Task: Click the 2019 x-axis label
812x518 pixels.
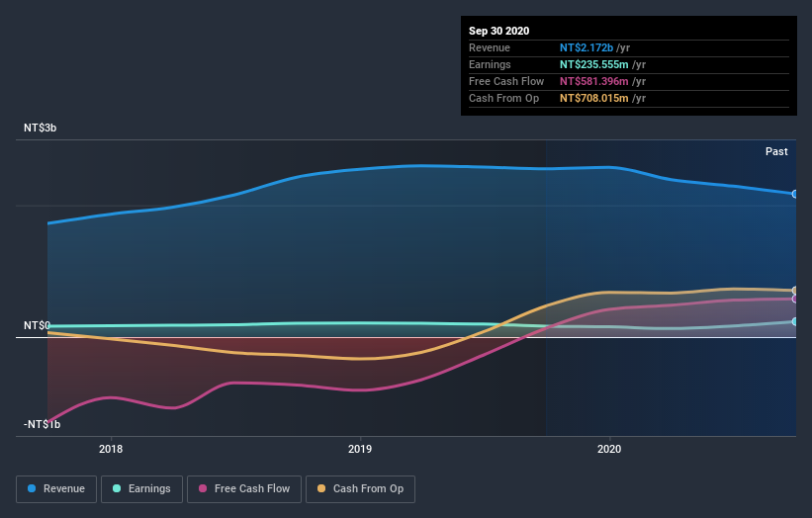Action: point(360,449)
